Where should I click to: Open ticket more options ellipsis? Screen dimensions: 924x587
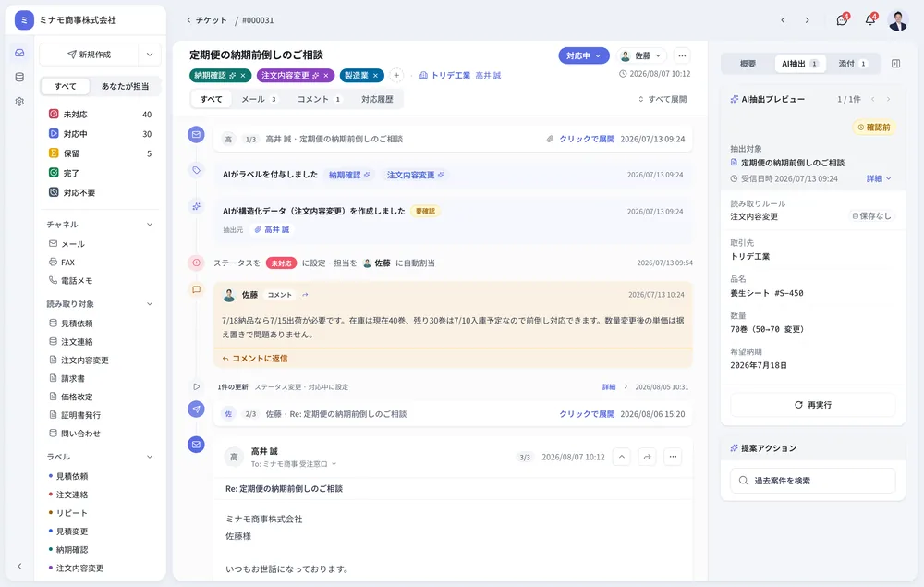point(682,56)
